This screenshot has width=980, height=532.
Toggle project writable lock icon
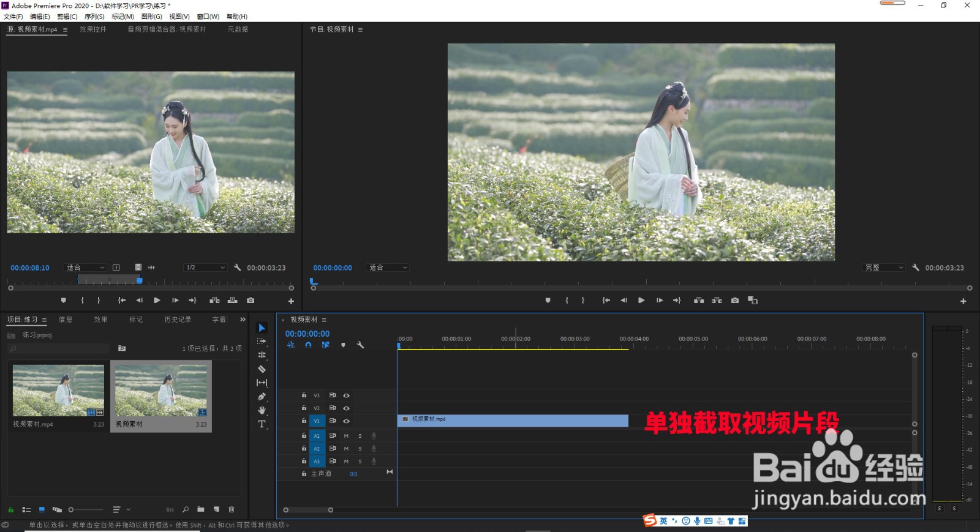[10, 509]
